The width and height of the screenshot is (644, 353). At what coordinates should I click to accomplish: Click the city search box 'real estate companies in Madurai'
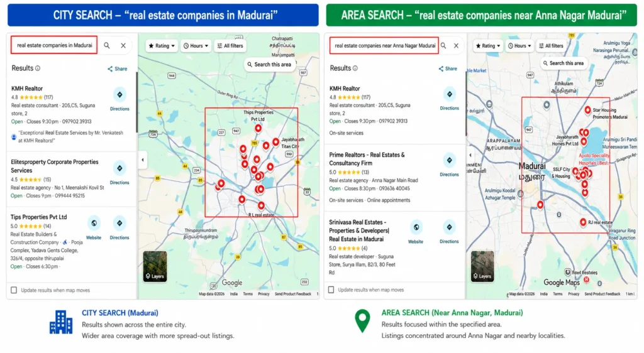tap(54, 45)
